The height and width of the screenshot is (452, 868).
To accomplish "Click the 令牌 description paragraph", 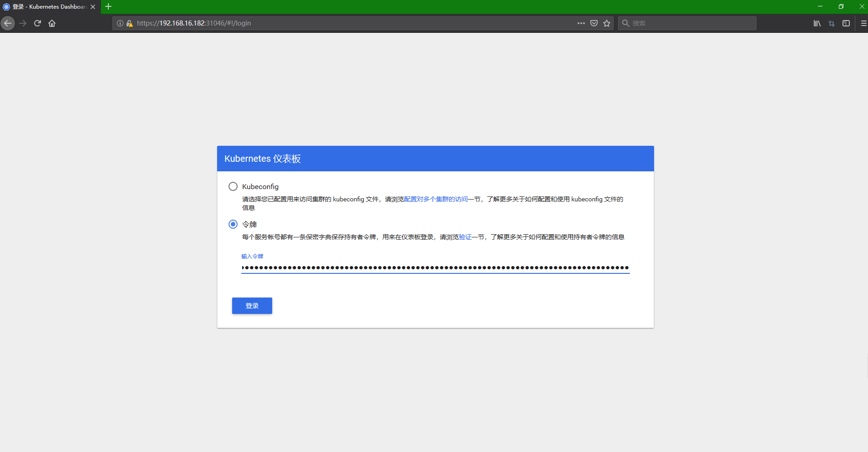I will coord(433,237).
